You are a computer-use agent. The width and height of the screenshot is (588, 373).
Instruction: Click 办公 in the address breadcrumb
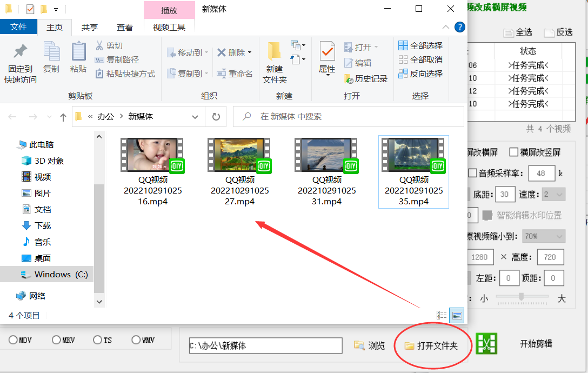(105, 117)
